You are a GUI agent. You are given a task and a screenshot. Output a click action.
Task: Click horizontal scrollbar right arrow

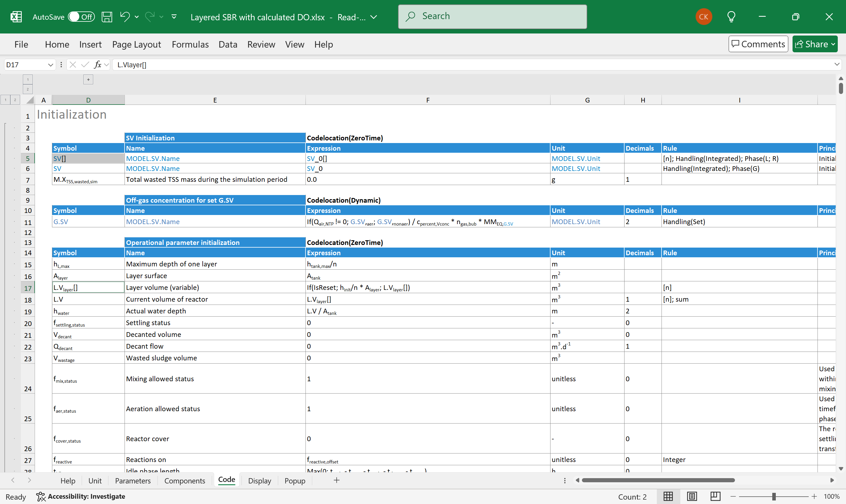[832, 480]
